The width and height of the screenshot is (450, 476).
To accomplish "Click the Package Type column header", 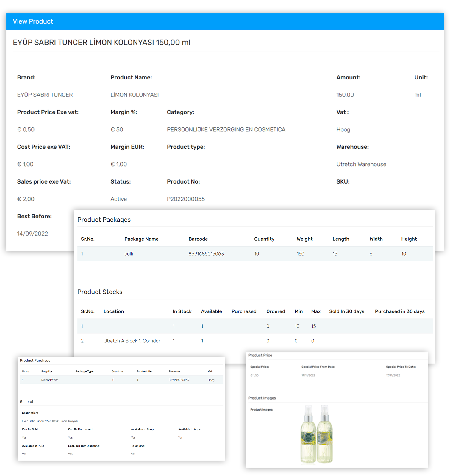I will (85, 372).
